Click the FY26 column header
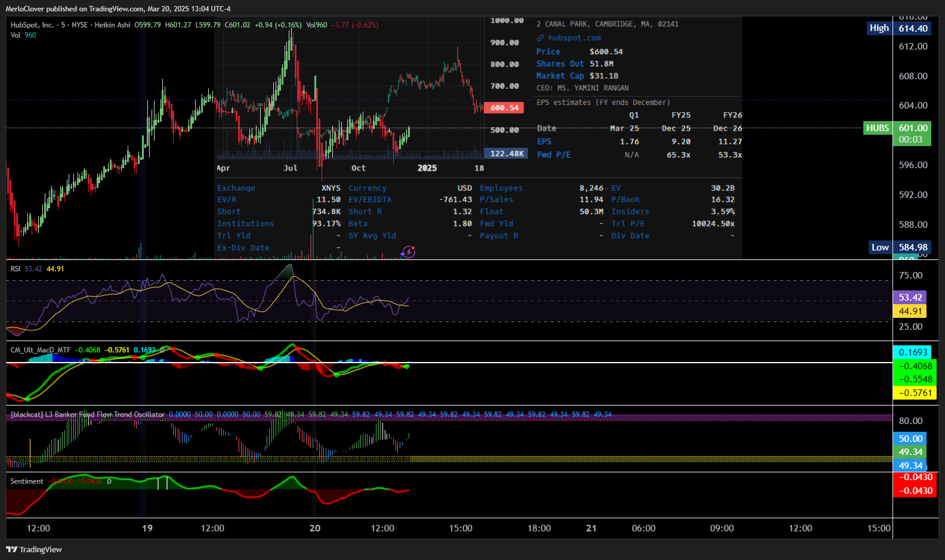Screen dimensions: 945x560 [733, 115]
